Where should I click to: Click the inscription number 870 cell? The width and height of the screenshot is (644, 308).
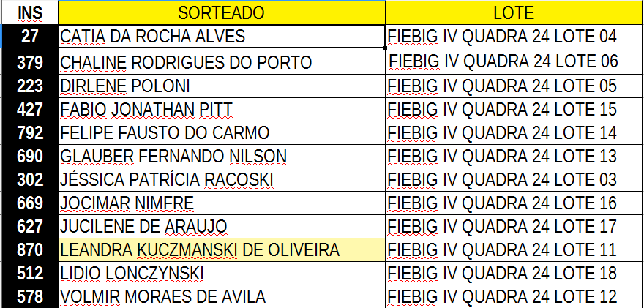(30, 249)
